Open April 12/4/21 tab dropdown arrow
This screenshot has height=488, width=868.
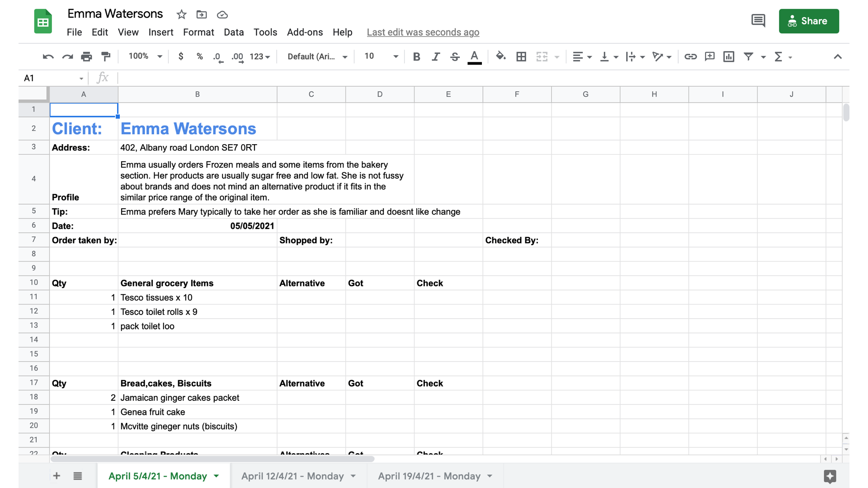(353, 476)
